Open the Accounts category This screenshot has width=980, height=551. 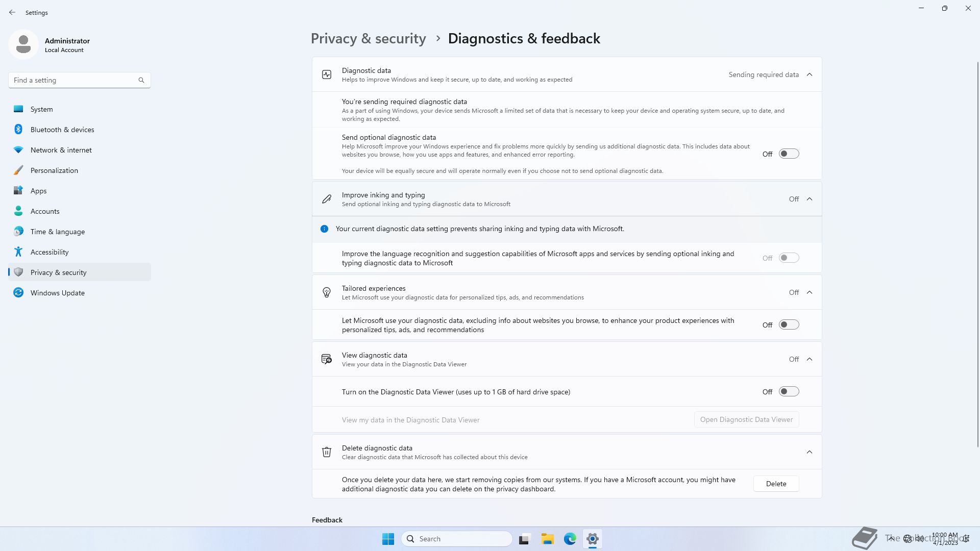(x=80, y=211)
